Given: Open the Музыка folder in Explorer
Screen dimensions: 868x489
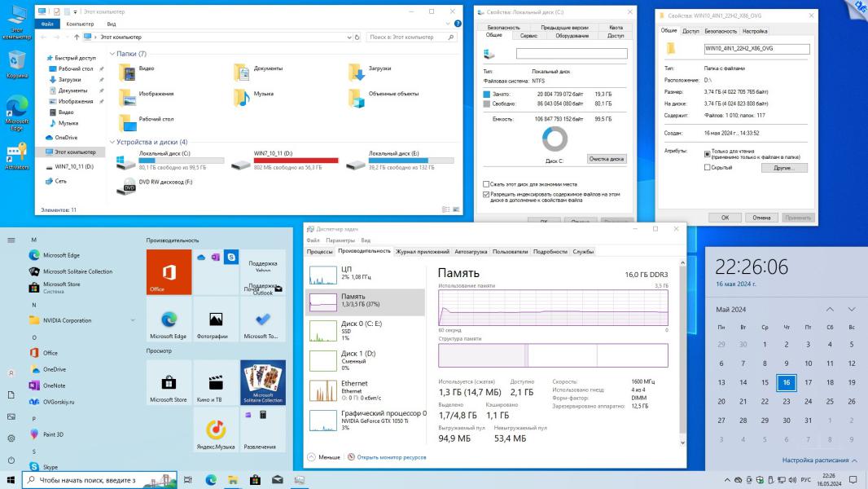Looking at the screenshot, I should pyautogui.click(x=243, y=98).
